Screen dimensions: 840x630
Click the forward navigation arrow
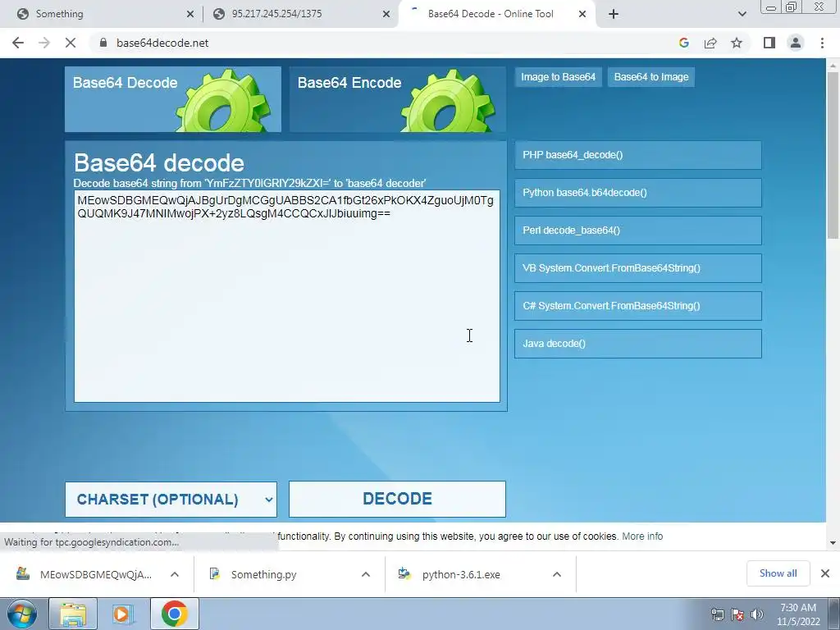point(44,43)
